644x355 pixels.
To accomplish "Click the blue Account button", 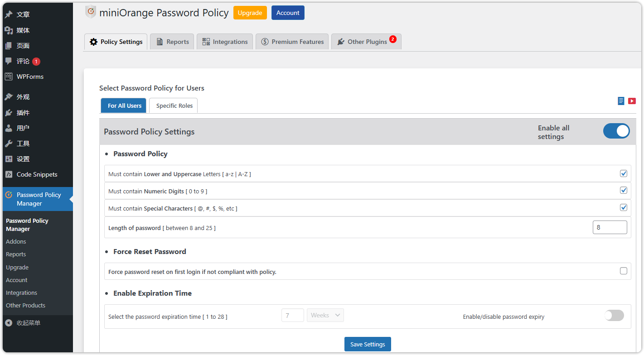I will (288, 13).
